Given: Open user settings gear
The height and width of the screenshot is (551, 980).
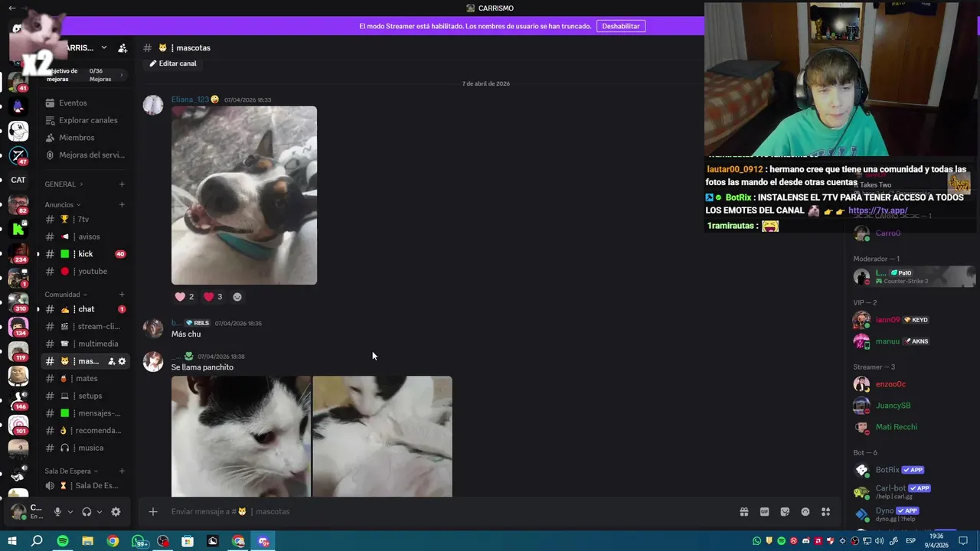Looking at the screenshot, I should [x=116, y=512].
